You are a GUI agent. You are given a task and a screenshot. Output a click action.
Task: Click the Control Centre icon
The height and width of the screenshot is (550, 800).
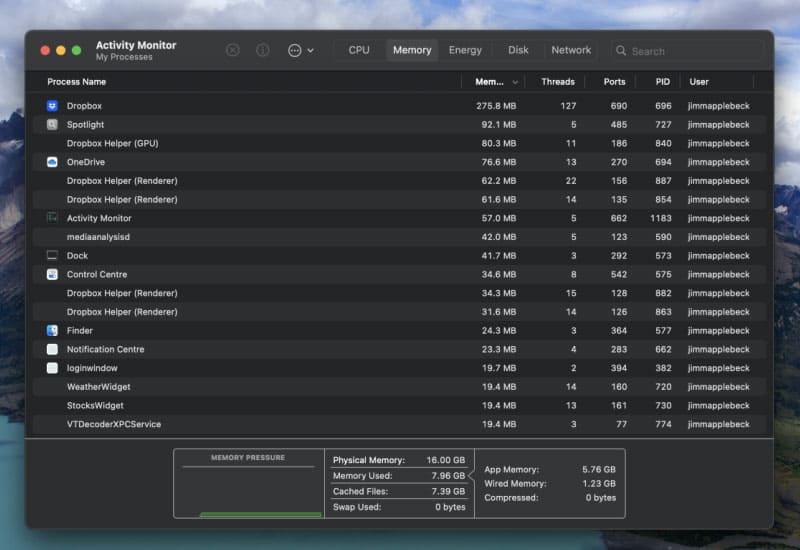pos(52,274)
